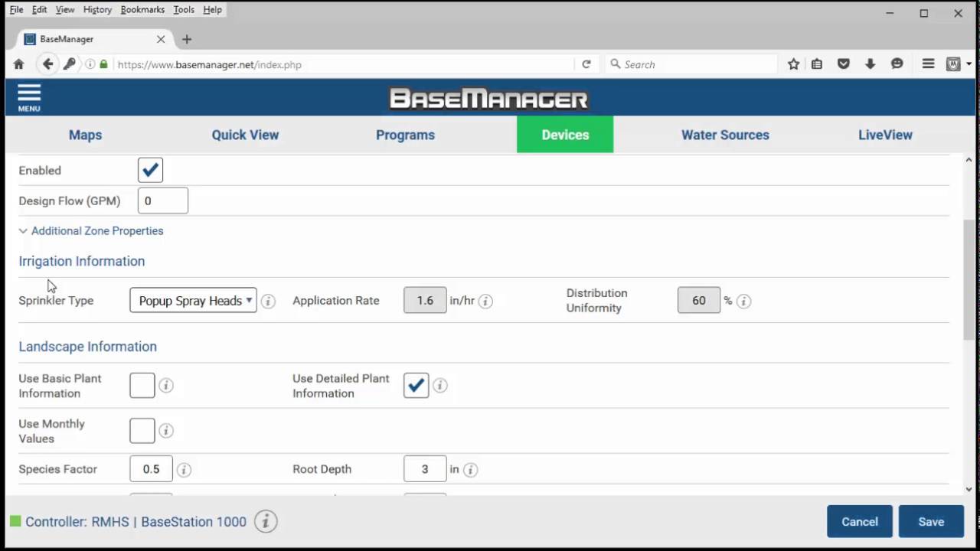Collapse Additional Zone Properties section
Image resolution: width=980 pixels, height=551 pixels.
91,230
